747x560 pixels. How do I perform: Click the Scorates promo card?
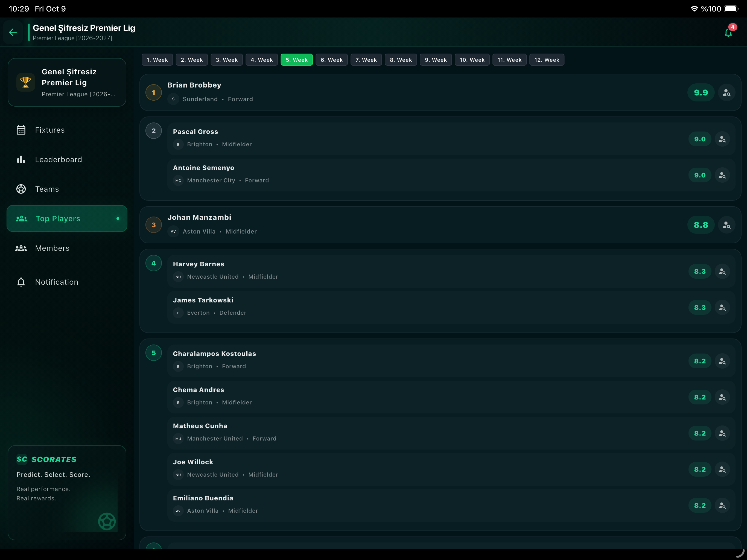click(x=67, y=492)
